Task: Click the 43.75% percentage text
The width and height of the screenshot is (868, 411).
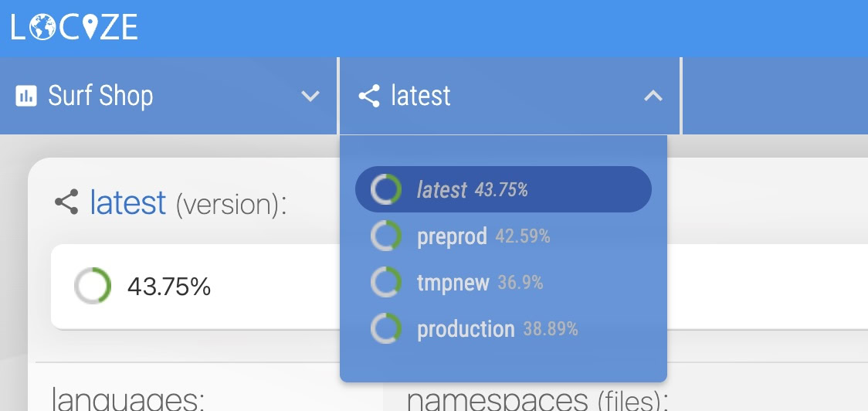Action: 169,287
